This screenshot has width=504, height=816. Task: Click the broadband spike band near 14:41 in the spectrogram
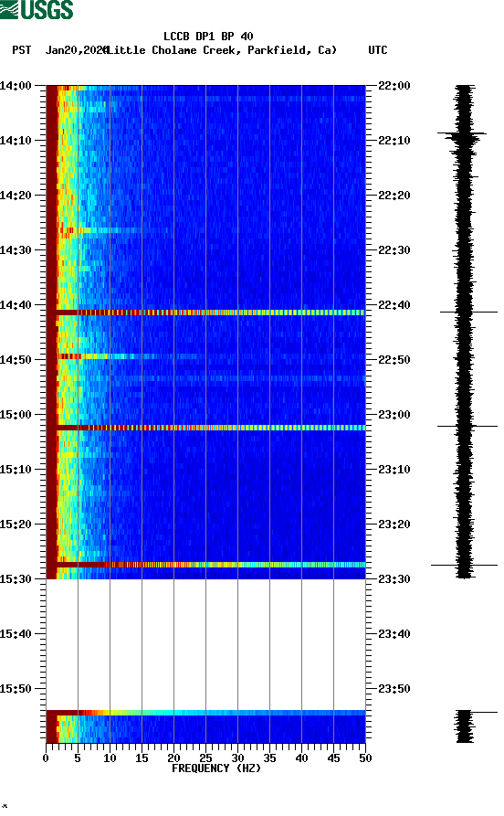(x=205, y=313)
